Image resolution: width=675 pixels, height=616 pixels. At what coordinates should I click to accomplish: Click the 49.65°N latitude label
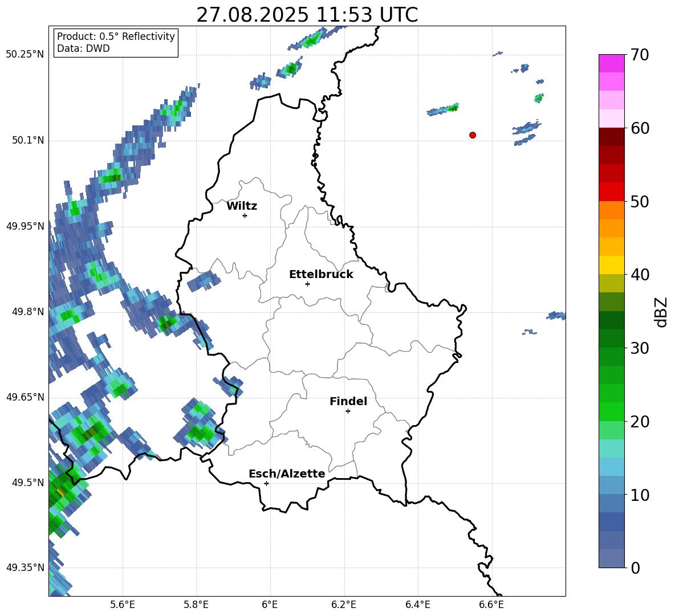tap(25, 397)
